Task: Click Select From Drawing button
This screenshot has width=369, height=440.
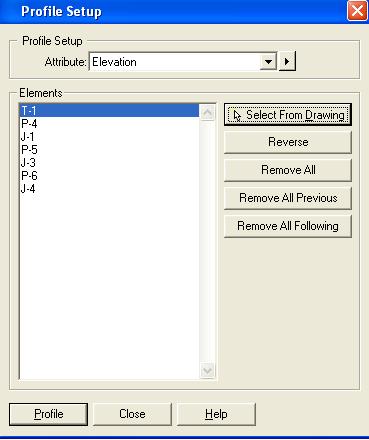Action: click(x=288, y=115)
